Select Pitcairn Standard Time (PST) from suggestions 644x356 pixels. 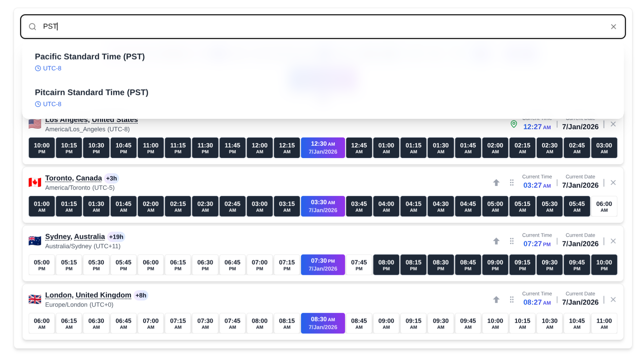91,92
